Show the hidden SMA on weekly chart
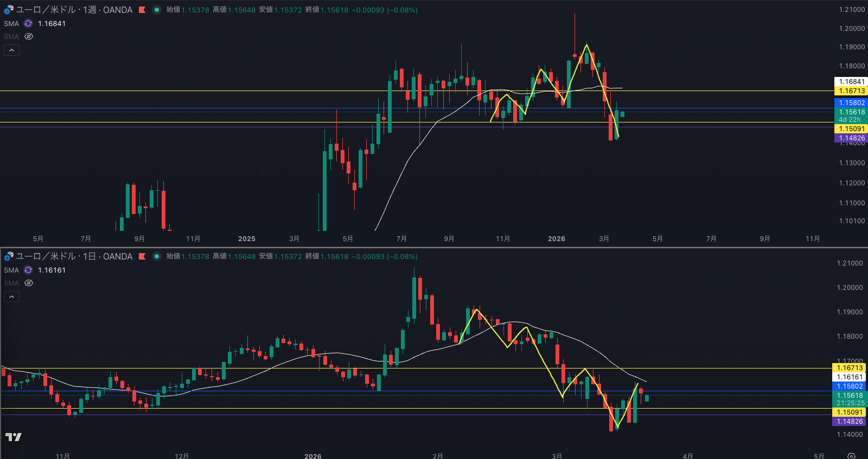Viewport: 868px width, 459px height. coord(29,36)
